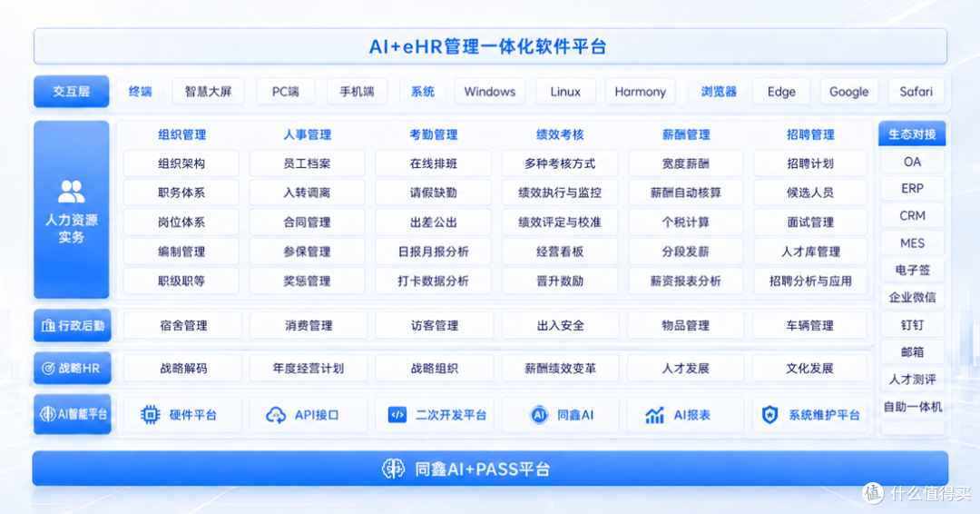Select the AI智能平台 section label
The width and height of the screenshot is (980, 514).
click(73, 414)
